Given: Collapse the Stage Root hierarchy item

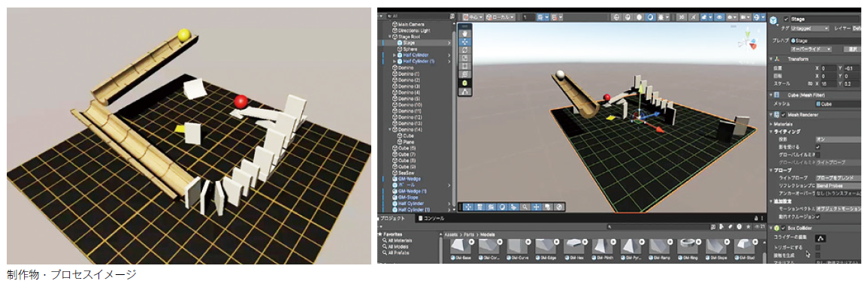Looking at the screenshot, I should 390,37.
